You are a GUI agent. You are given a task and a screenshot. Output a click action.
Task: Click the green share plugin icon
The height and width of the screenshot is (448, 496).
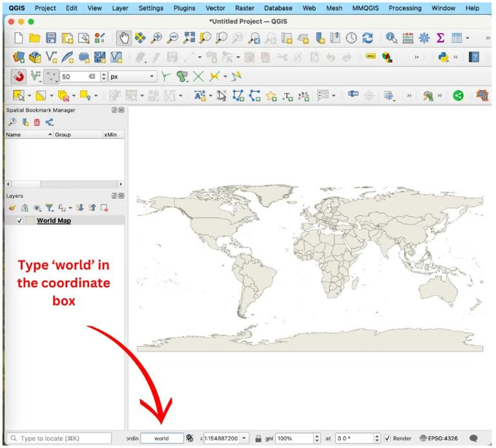coord(458,95)
